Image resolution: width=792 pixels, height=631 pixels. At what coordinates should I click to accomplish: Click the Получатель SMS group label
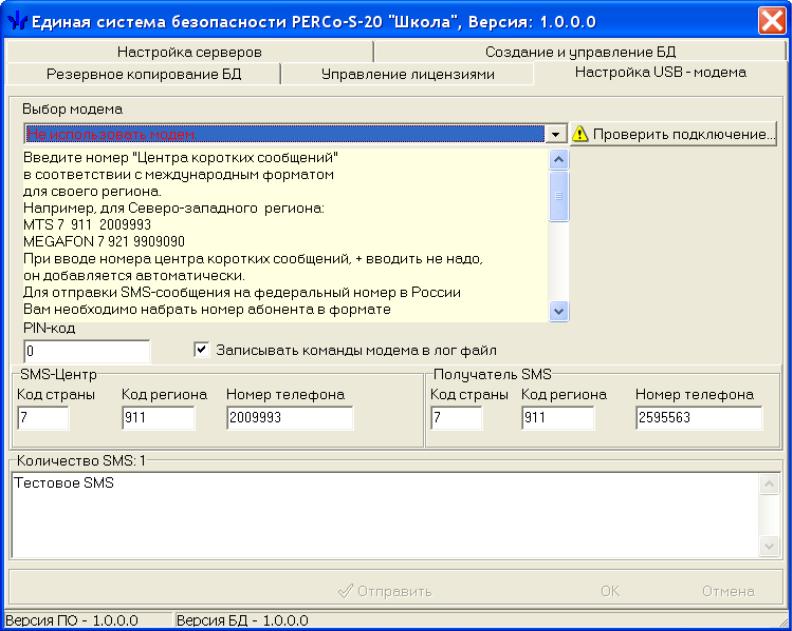(492, 374)
